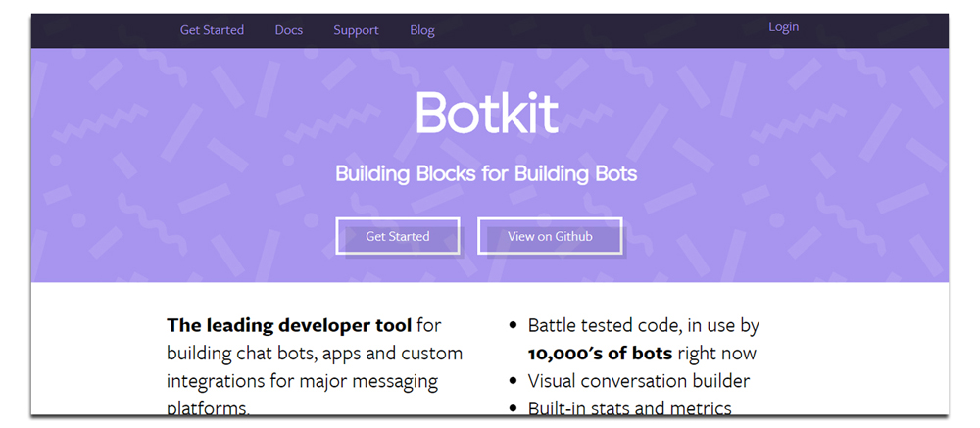The width and height of the screenshot is (980, 428).
Task: Visit the Blog from the top navigation
Action: pos(421,30)
